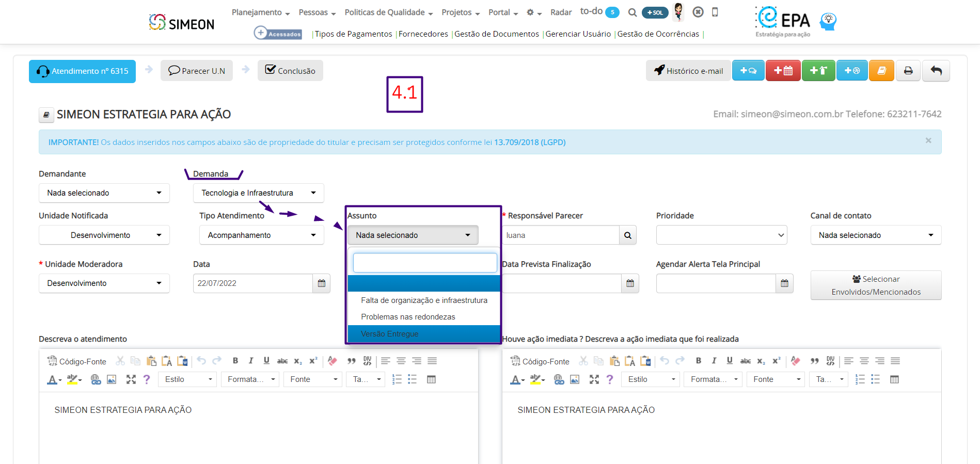Viewport: 980px width, 464px height.
Task: Open text color picker in left editor
Action: click(x=54, y=380)
